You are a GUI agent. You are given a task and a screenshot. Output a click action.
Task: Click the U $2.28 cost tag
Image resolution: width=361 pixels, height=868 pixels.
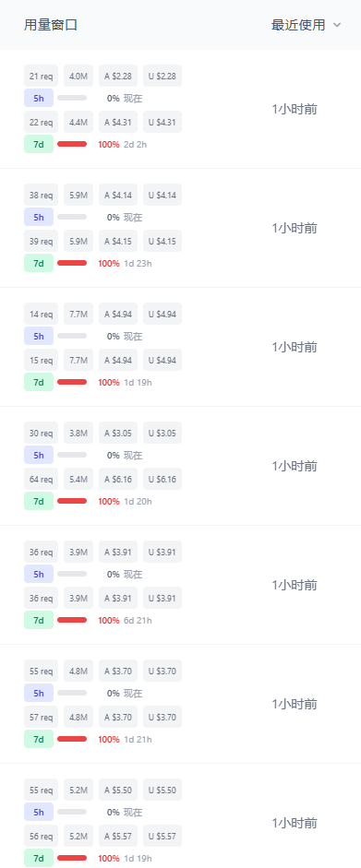pyautogui.click(x=162, y=76)
